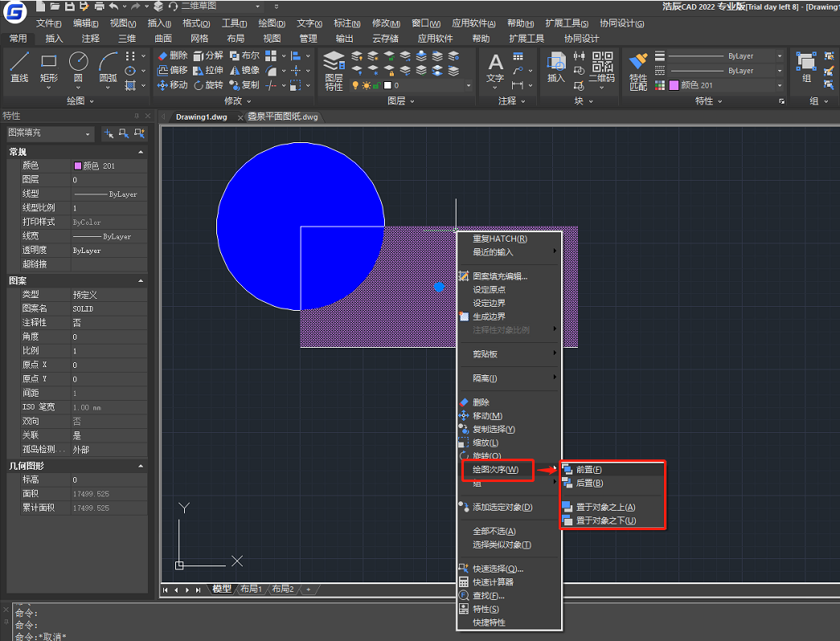This screenshot has height=641, width=840.
Task: Click the fillet icon in the Modify panel
Action: (272, 71)
